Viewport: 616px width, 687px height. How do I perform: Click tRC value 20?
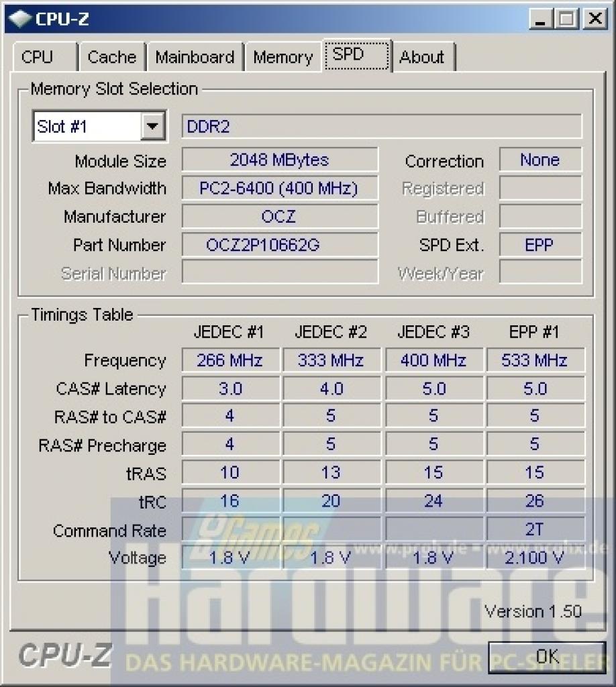(331, 500)
